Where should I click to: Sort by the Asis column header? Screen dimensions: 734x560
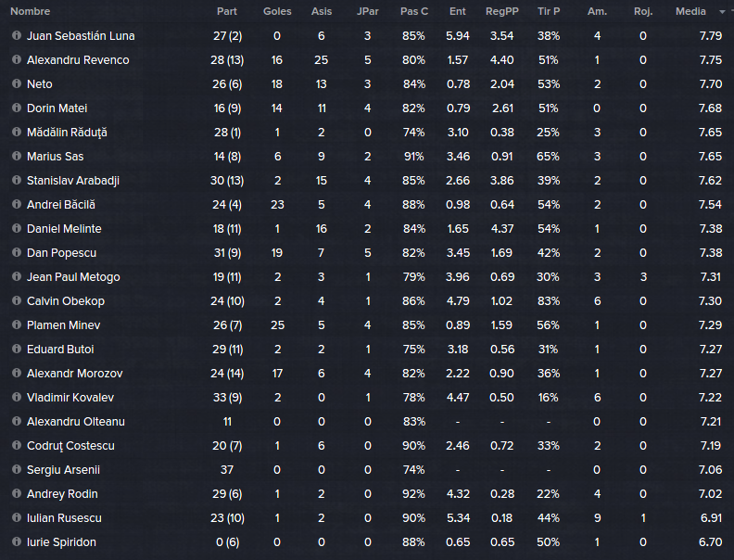click(x=322, y=12)
